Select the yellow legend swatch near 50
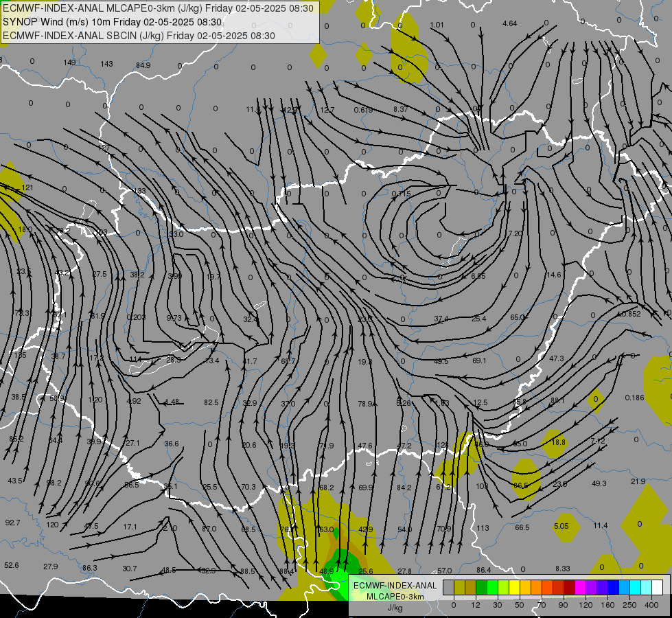672x618 pixels. tap(514, 587)
